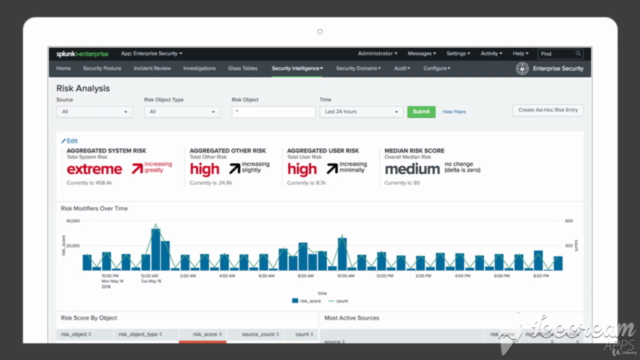The image size is (640, 360).
Task: Click the Splunk enterprise logo
Action: pos(82,54)
